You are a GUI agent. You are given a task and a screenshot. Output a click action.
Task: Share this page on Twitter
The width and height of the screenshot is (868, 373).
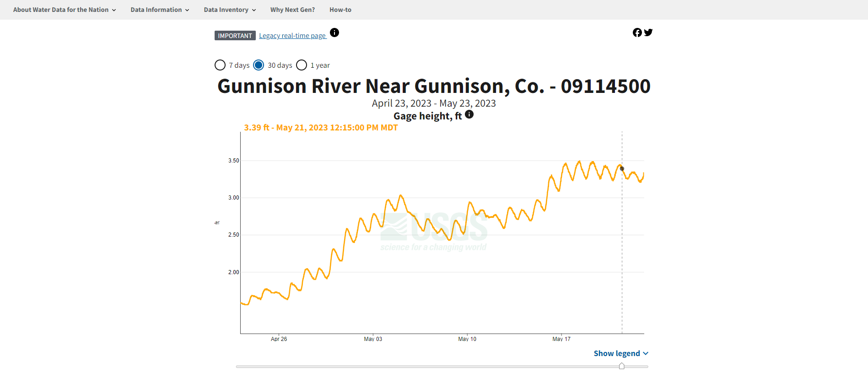(x=648, y=32)
